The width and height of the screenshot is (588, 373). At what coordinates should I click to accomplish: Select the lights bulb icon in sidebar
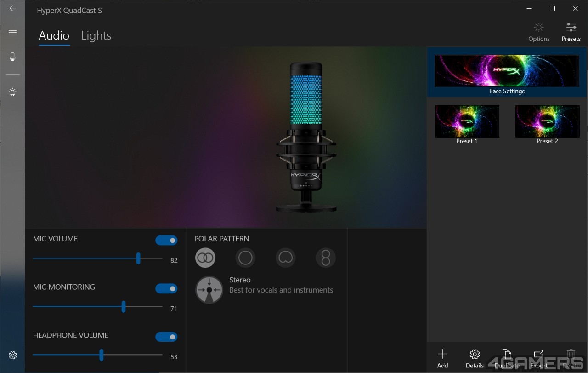pos(12,92)
